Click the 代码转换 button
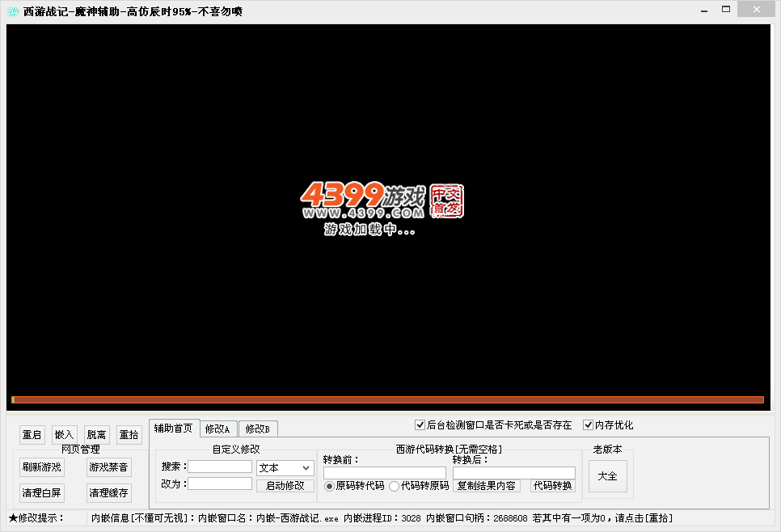781x532 pixels. [x=553, y=486]
